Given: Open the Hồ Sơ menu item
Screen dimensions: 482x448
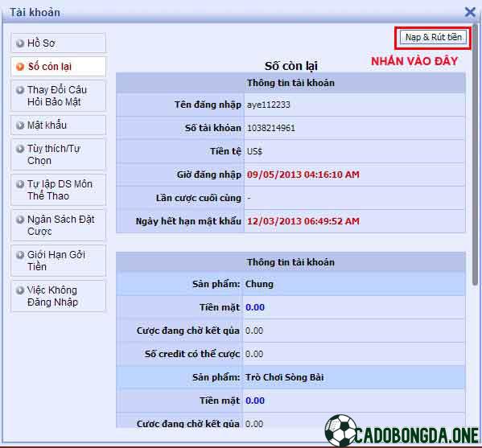Looking at the screenshot, I should 59,43.
